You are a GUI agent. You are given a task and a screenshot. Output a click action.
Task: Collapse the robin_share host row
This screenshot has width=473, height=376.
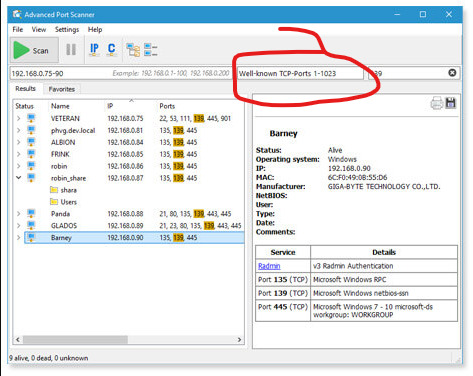coord(19,178)
